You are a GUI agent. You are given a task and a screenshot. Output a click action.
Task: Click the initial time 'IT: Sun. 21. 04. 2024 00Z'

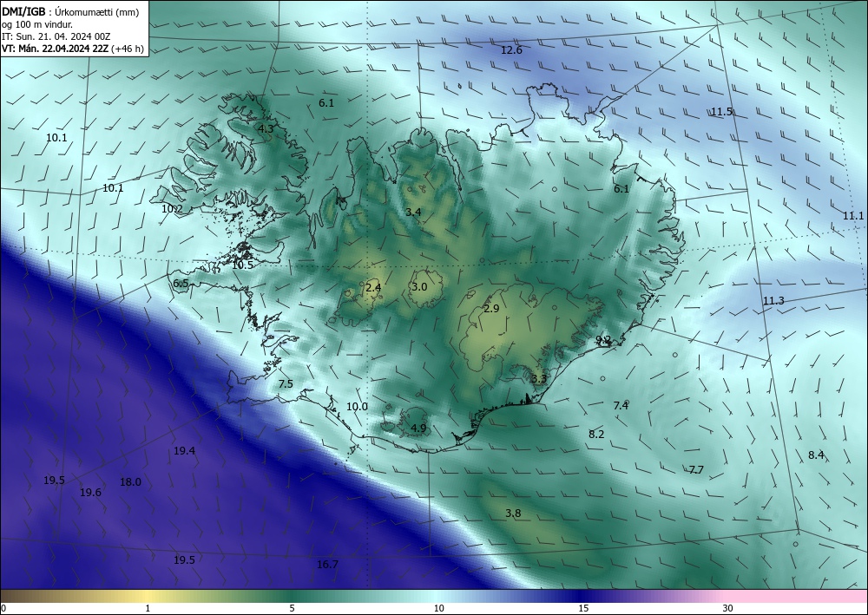click(x=56, y=36)
